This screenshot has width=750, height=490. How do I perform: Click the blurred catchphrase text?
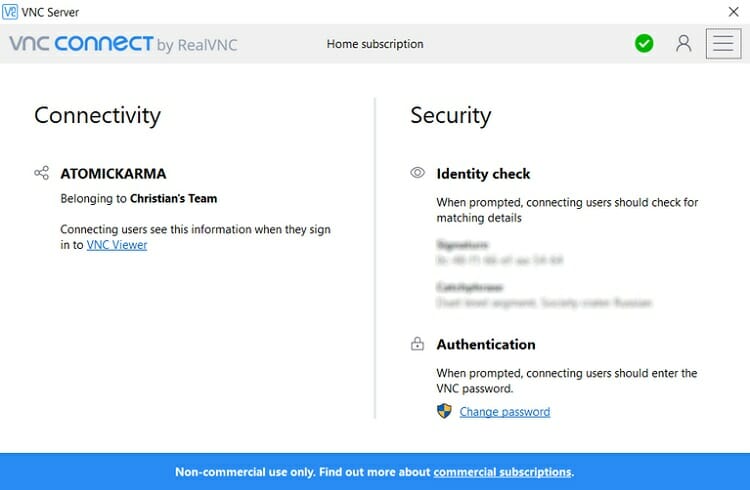tap(544, 302)
